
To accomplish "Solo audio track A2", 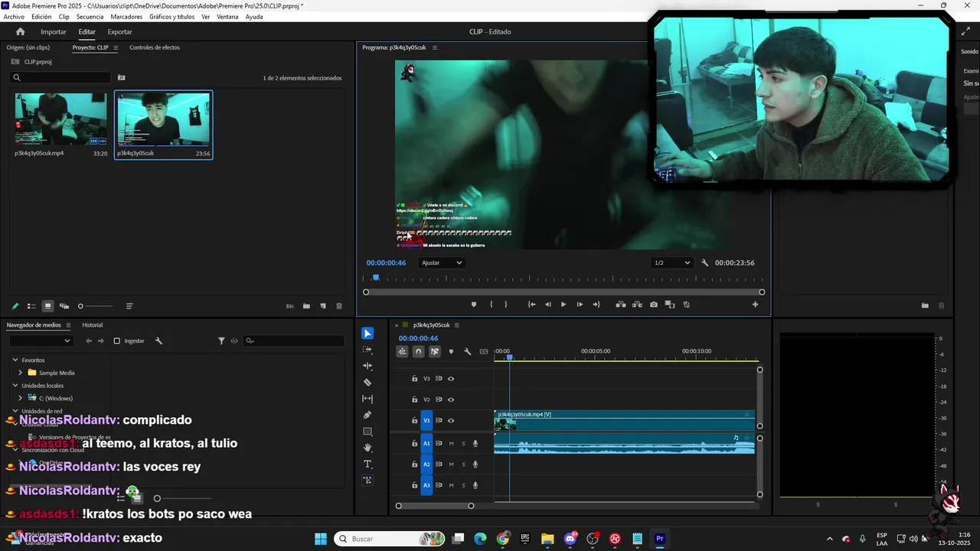I will tap(463, 464).
